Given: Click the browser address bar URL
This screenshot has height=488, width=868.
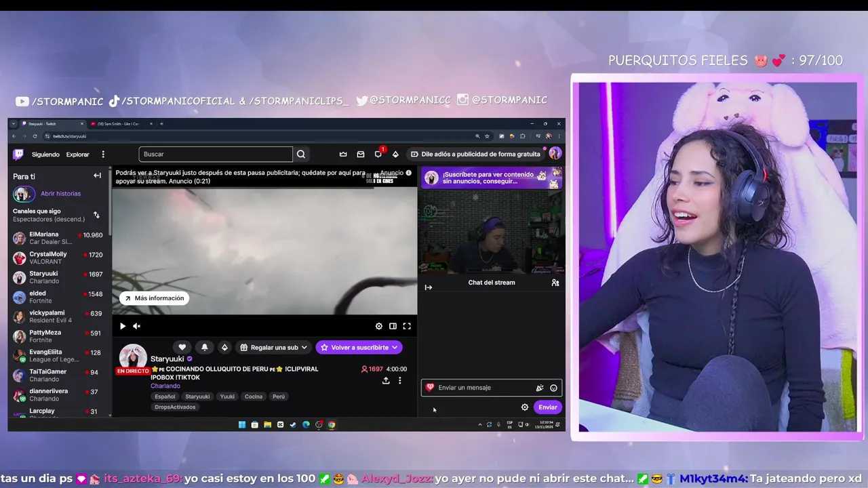Looking at the screenshot, I should [x=70, y=136].
